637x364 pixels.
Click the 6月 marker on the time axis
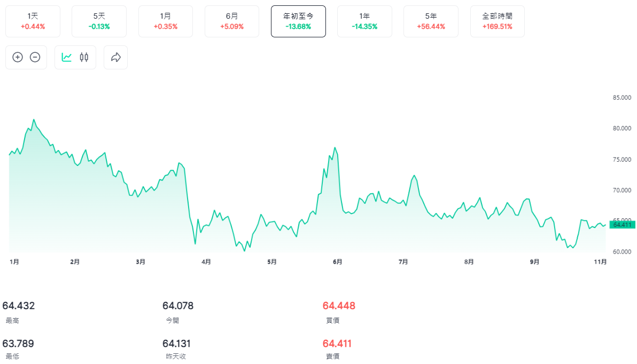point(337,262)
